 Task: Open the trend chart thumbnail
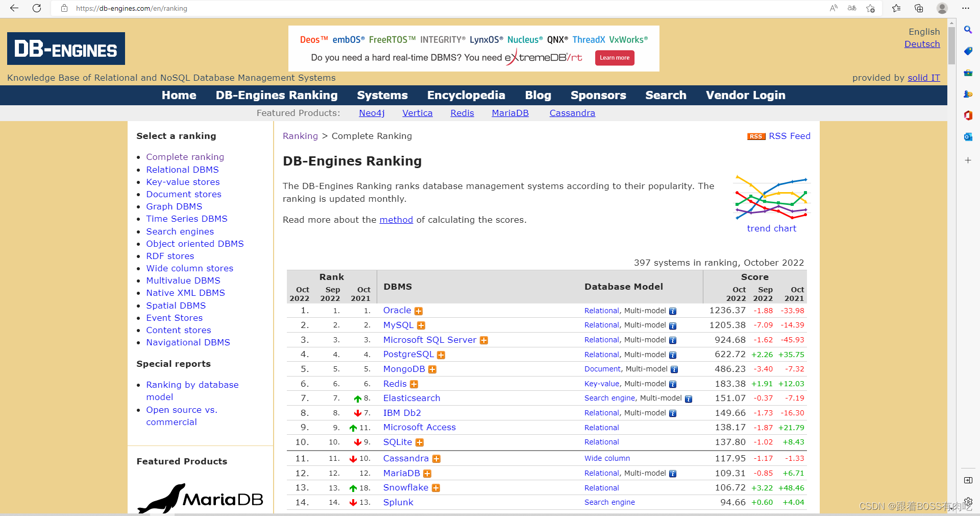[x=771, y=198]
